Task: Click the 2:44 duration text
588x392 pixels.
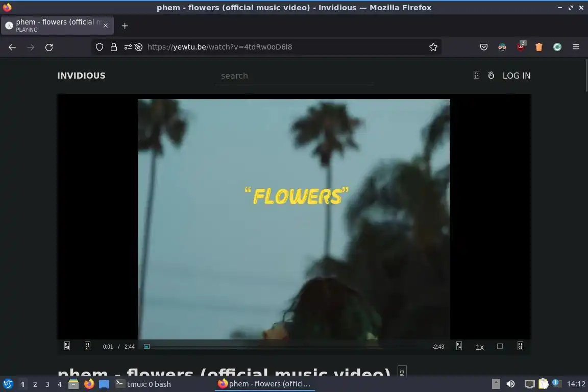Action: (129, 347)
